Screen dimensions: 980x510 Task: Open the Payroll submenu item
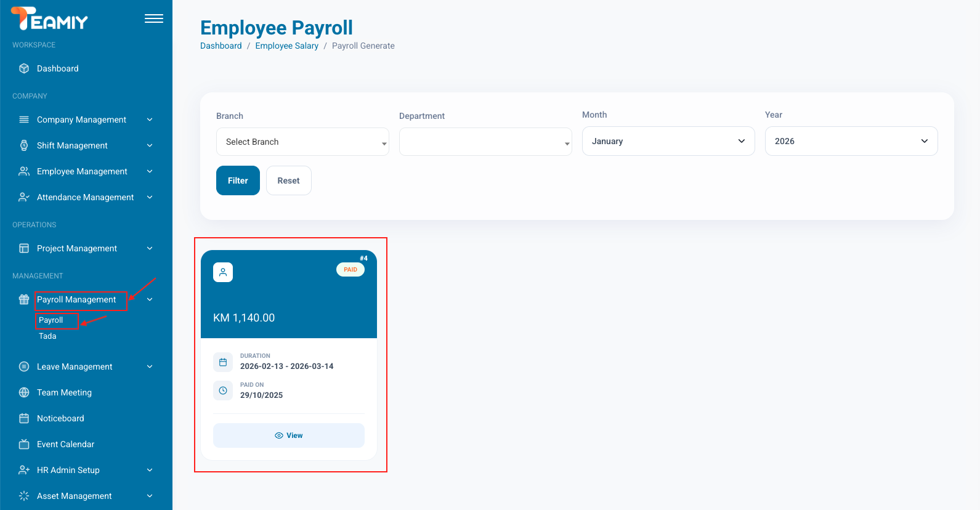[x=51, y=320]
